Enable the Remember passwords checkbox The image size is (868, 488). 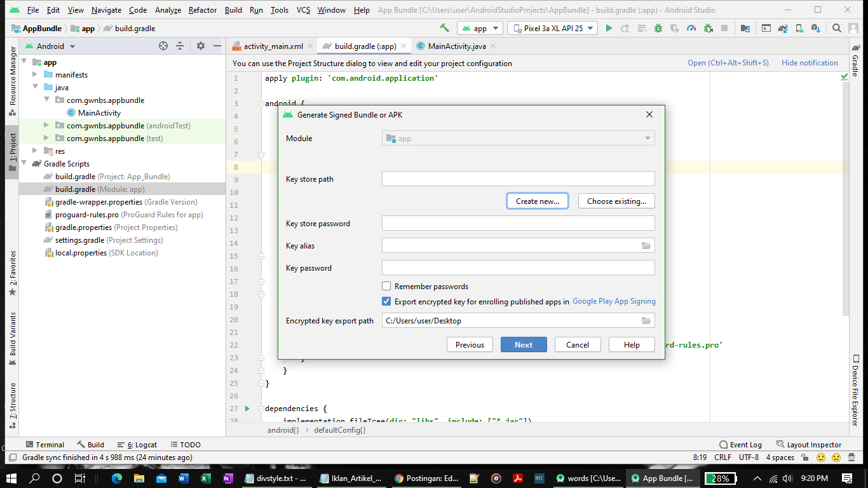[x=386, y=286]
